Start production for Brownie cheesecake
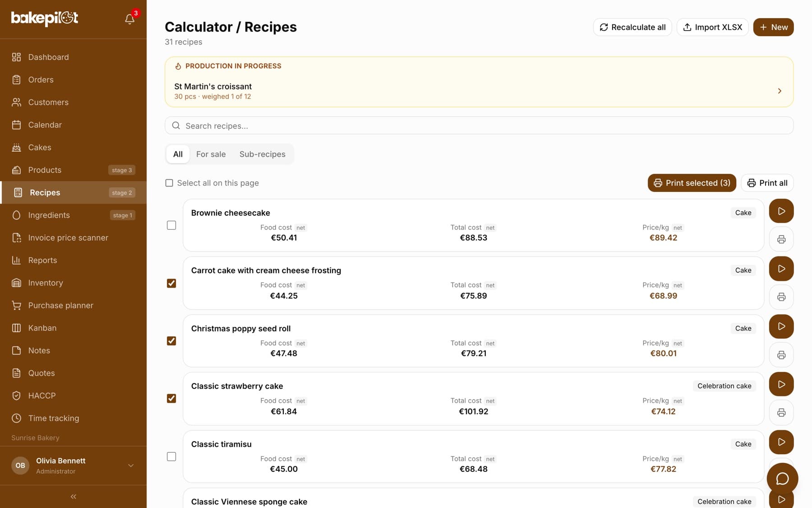The height and width of the screenshot is (508, 812). [x=781, y=211]
